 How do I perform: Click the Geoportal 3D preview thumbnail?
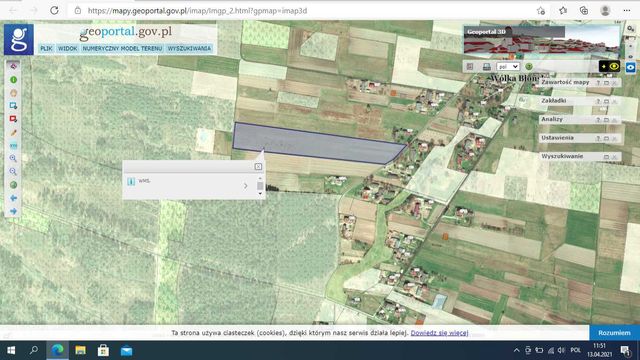click(x=542, y=40)
